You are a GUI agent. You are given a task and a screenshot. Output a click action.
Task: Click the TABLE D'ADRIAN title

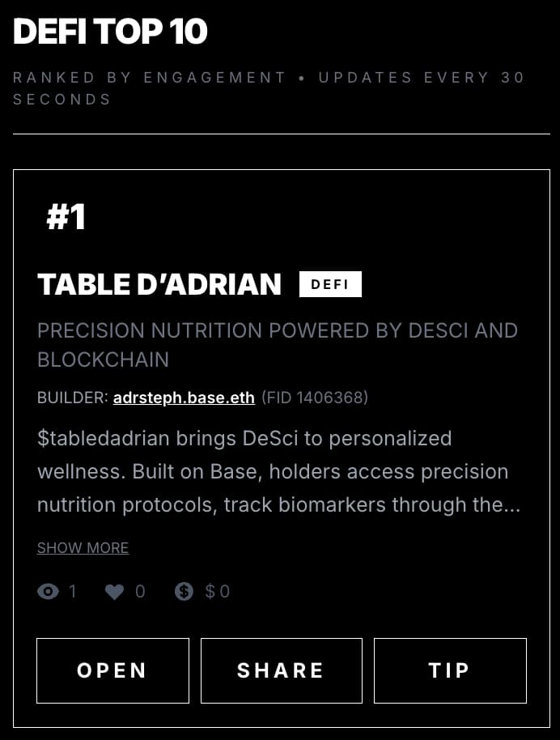[x=159, y=284]
